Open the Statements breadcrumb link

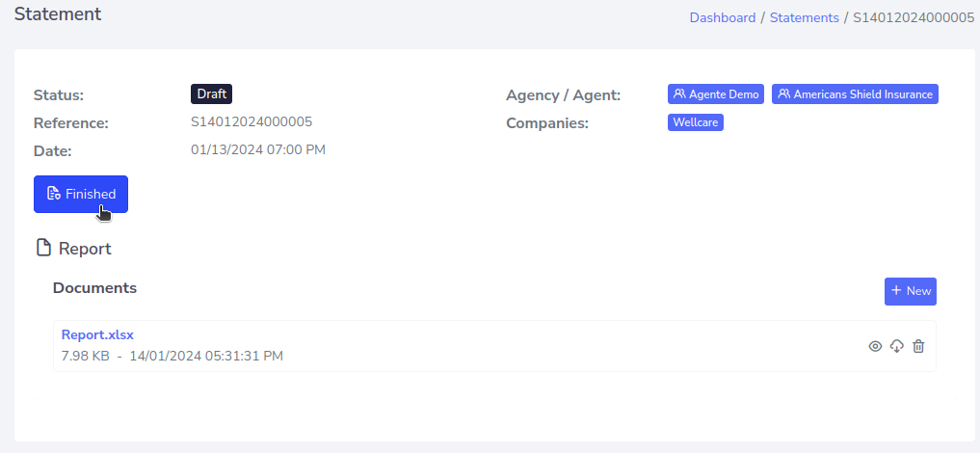[x=805, y=17]
